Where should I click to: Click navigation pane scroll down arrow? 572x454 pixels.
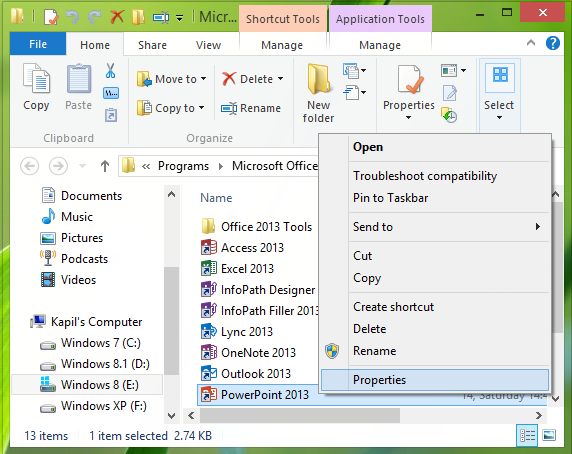pos(171,415)
